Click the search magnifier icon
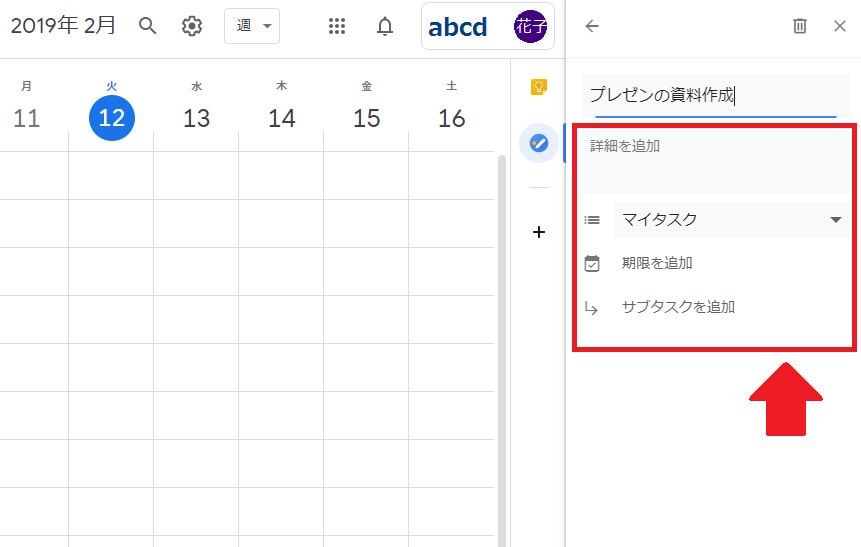The image size is (861, 547). (x=147, y=26)
